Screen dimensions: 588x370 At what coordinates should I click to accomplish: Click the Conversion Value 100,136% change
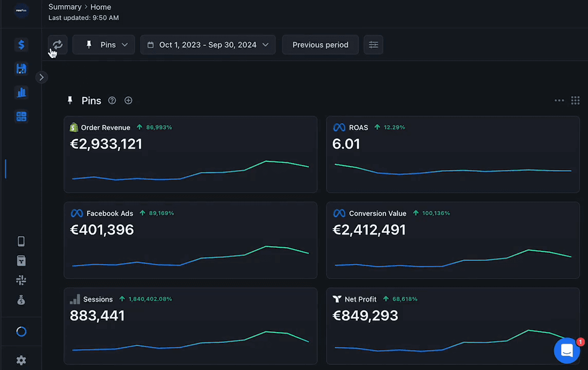432,213
